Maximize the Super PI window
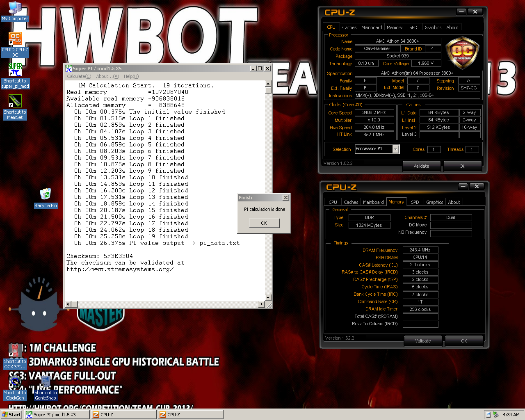 coord(260,68)
